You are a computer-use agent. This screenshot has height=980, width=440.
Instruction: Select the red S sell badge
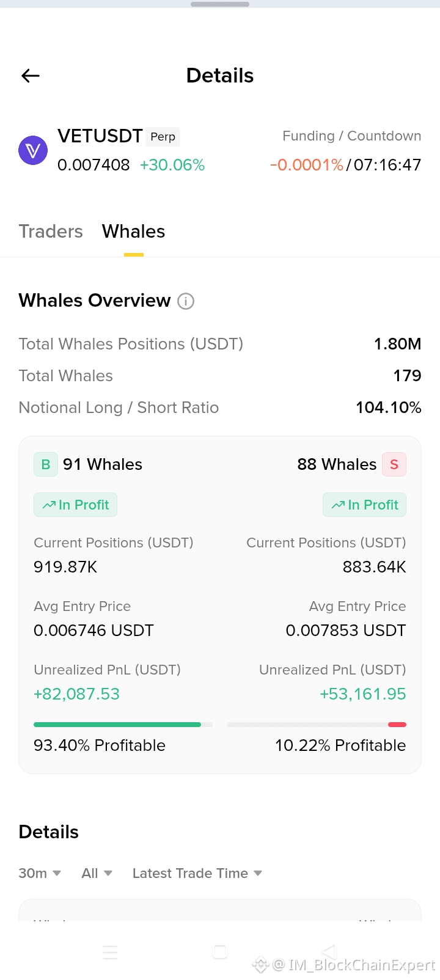pos(394,464)
